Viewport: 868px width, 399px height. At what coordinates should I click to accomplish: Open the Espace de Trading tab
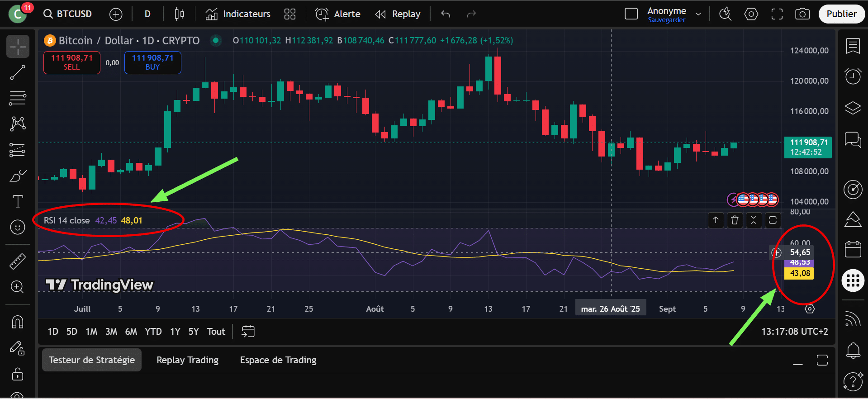click(x=278, y=360)
